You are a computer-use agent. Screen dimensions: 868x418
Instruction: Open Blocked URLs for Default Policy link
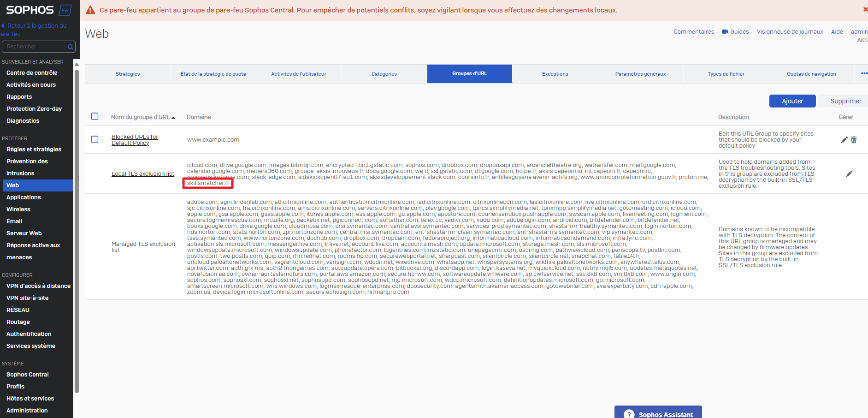(x=135, y=140)
